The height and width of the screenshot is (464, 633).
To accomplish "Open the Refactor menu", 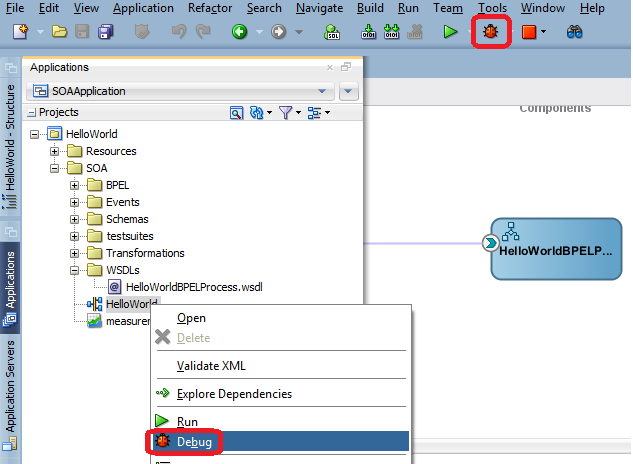I will [210, 8].
